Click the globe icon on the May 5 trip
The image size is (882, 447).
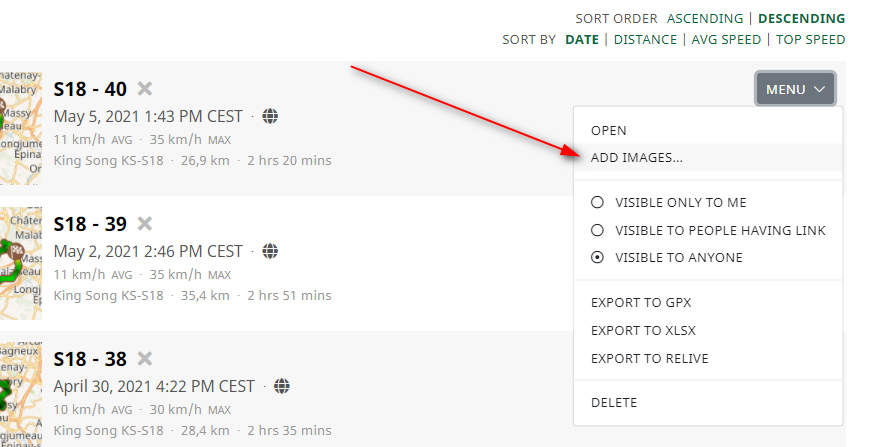pos(270,116)
